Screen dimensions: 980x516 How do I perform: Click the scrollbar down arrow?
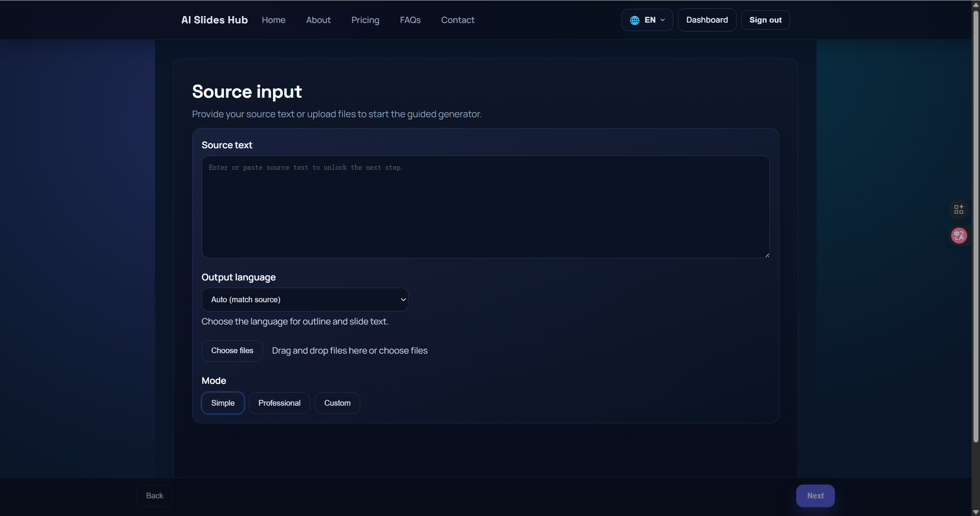pyautogui.click(x=975, y=511)
